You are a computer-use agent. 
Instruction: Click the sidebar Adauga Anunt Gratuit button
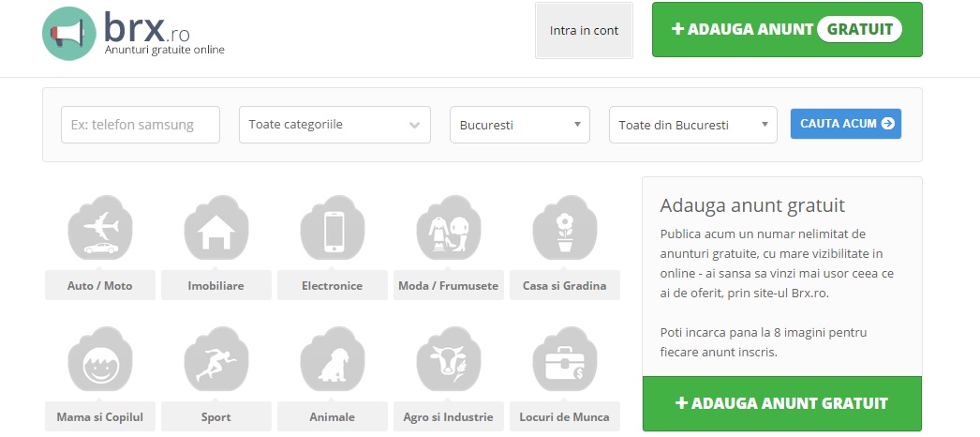(x=781, y=403)
